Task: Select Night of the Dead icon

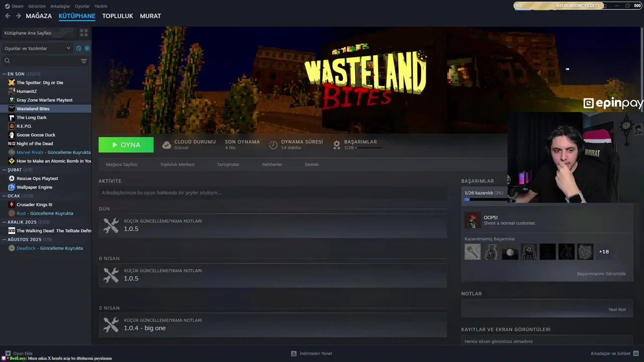Action: [x=12, y=143]
